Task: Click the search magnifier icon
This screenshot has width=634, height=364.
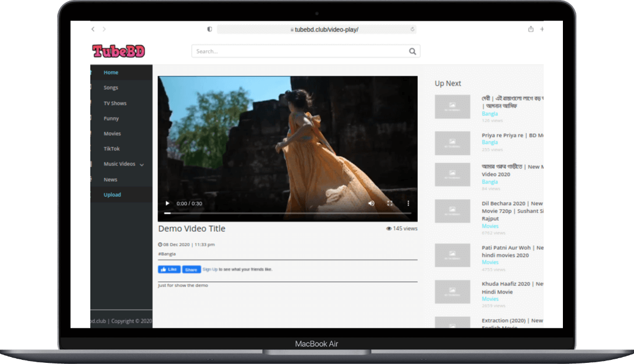Action: point(413,51)
